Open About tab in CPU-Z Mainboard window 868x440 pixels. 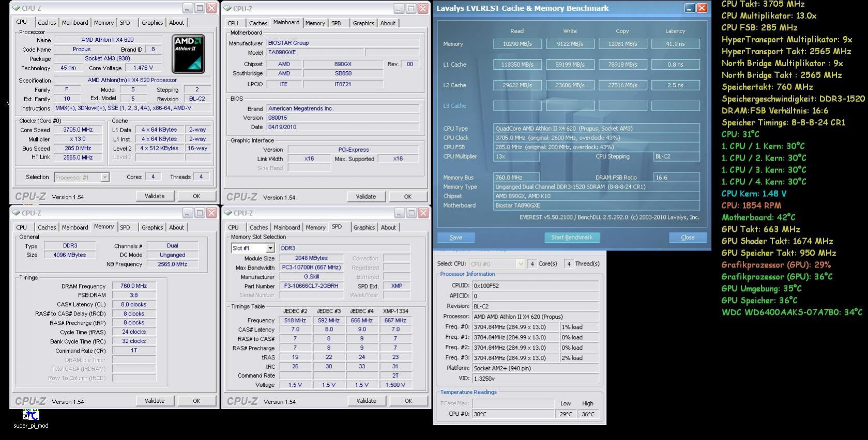click(388, 23)
